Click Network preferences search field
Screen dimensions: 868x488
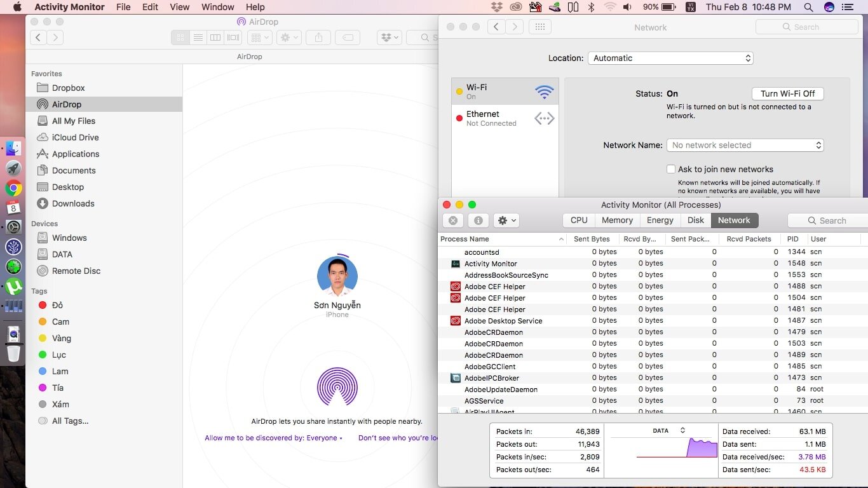[x=807, y=27]
